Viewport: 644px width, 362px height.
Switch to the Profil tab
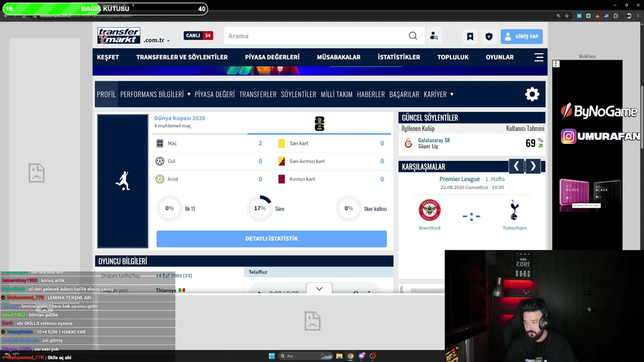click(x=106, y=94)
